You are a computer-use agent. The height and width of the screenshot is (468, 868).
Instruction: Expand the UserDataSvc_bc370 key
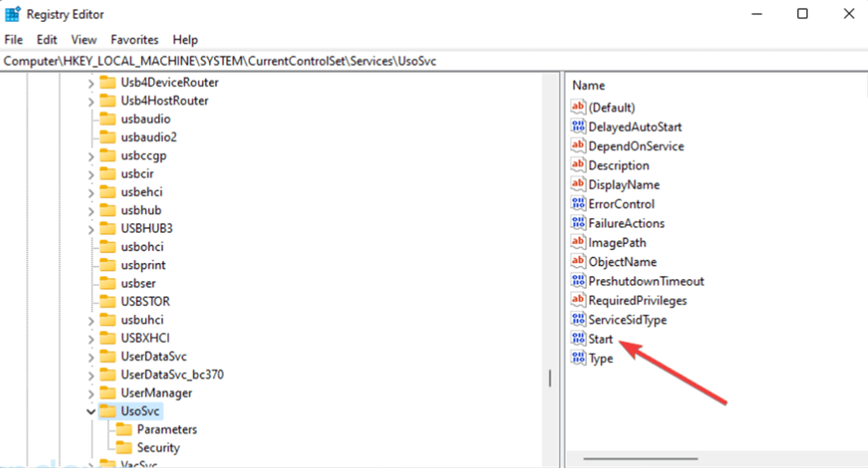(x=90, y=375)
